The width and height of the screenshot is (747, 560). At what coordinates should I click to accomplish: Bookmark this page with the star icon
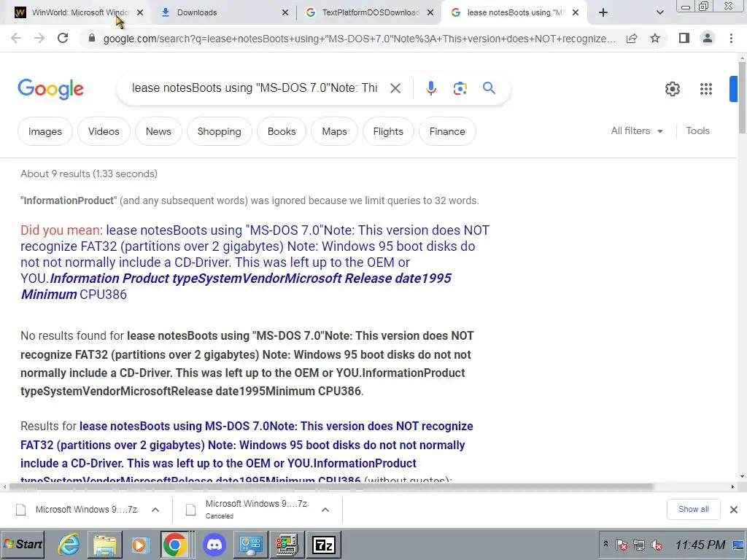655,38
